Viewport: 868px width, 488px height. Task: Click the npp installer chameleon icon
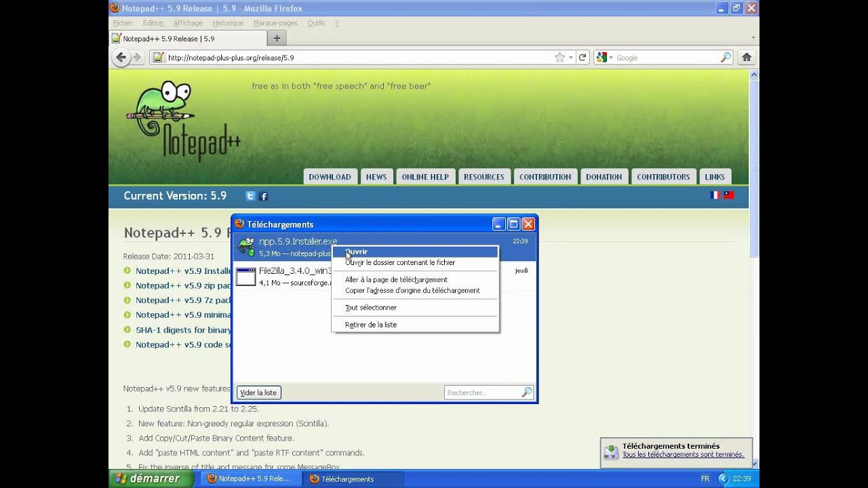[246, 247]
